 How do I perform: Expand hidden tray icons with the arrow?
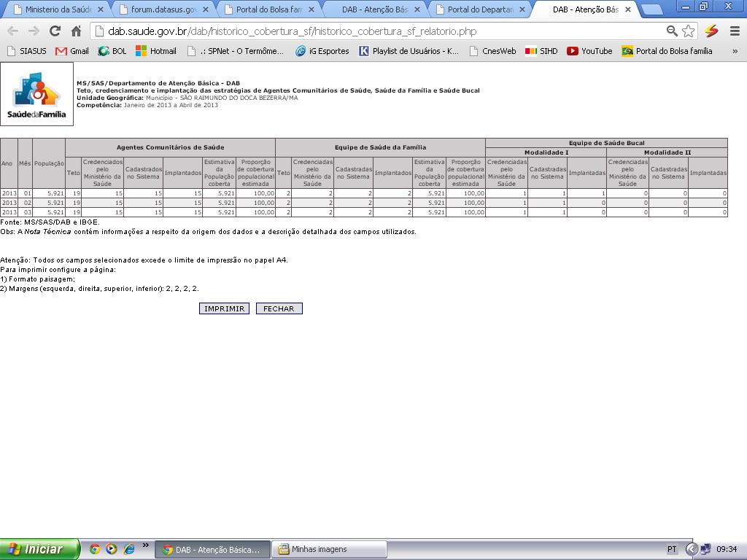(x=692, y=550)
